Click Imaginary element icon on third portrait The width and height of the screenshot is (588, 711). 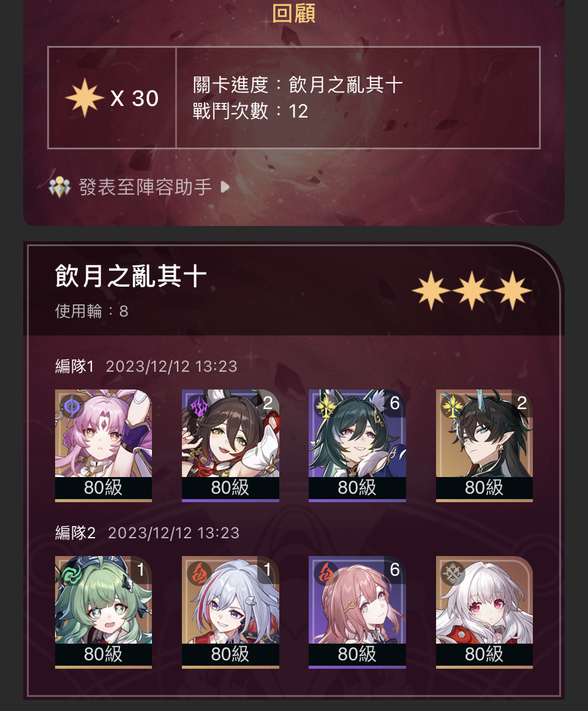[325, 406]
